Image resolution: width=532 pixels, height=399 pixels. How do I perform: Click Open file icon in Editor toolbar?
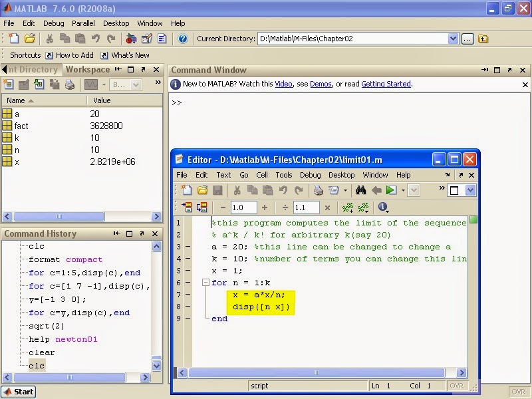pos(202,190)
